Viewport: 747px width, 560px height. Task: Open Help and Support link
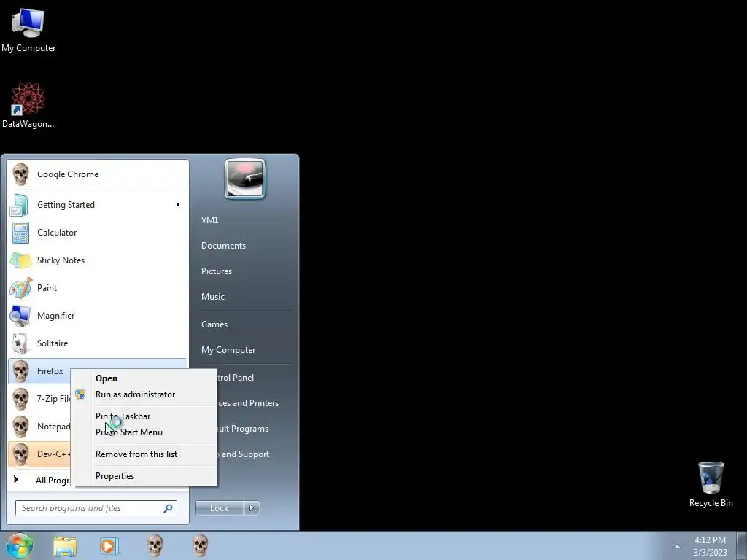[x=244, y=454]
